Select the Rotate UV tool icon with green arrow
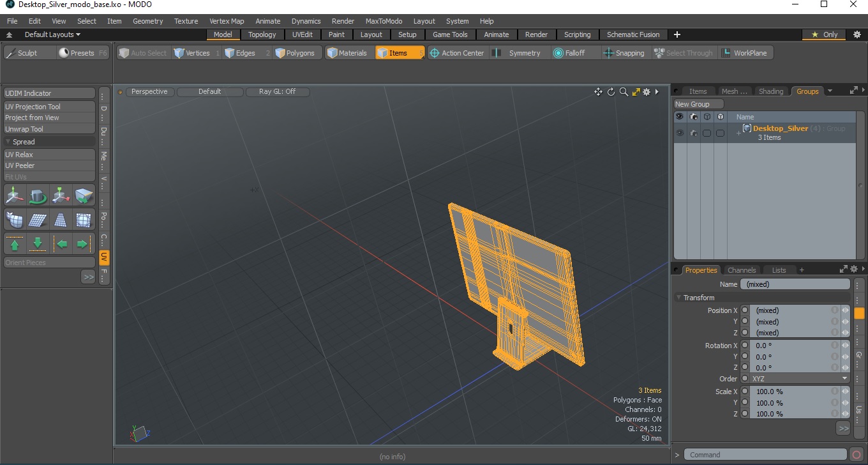868x465 pixels. click(x=38, y=195)
